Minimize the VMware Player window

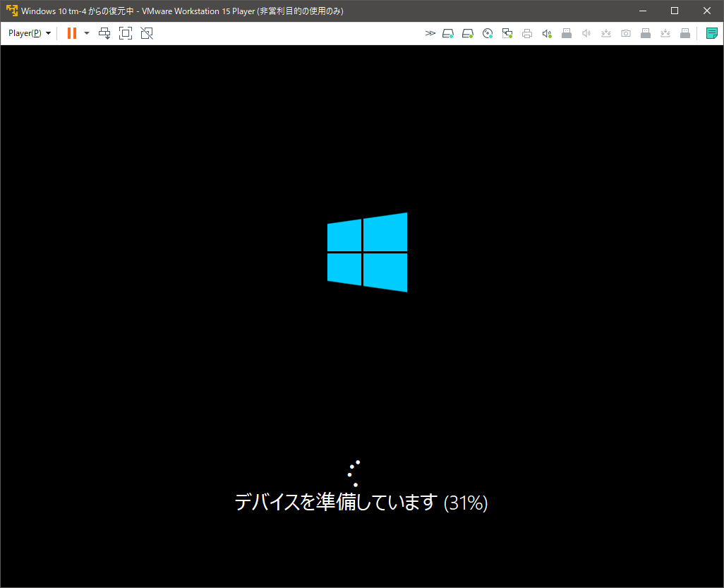point(642,11)
